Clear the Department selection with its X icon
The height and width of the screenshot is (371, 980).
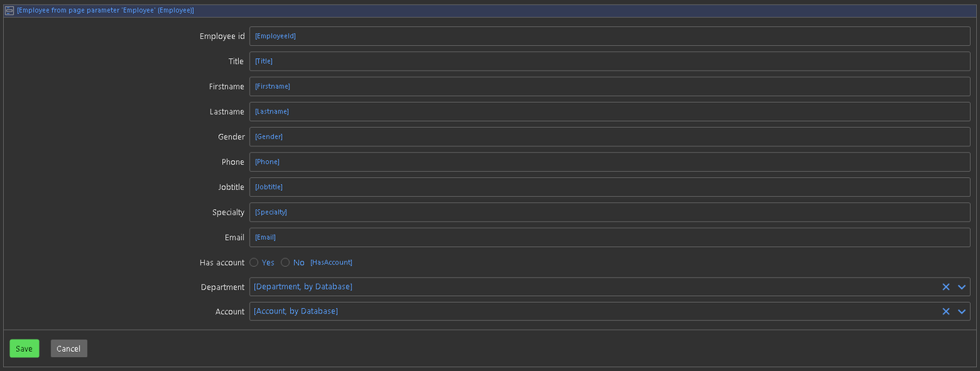[946, 287]
